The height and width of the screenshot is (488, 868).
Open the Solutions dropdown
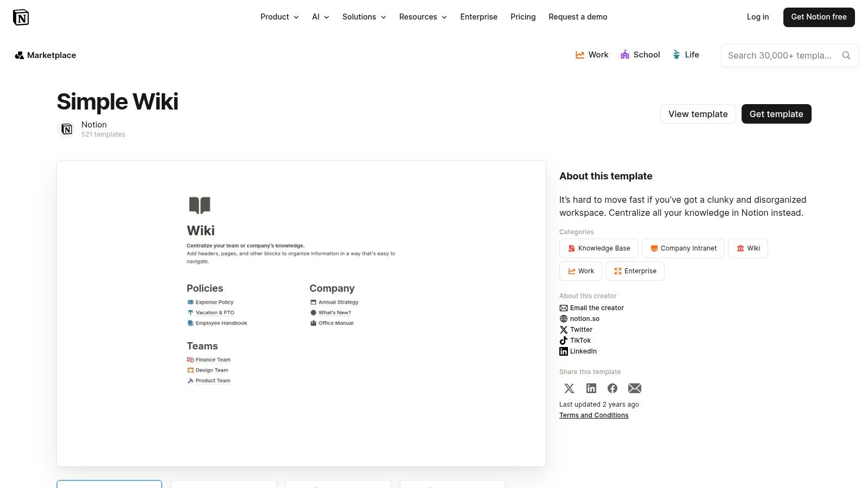tap(364, 17)
